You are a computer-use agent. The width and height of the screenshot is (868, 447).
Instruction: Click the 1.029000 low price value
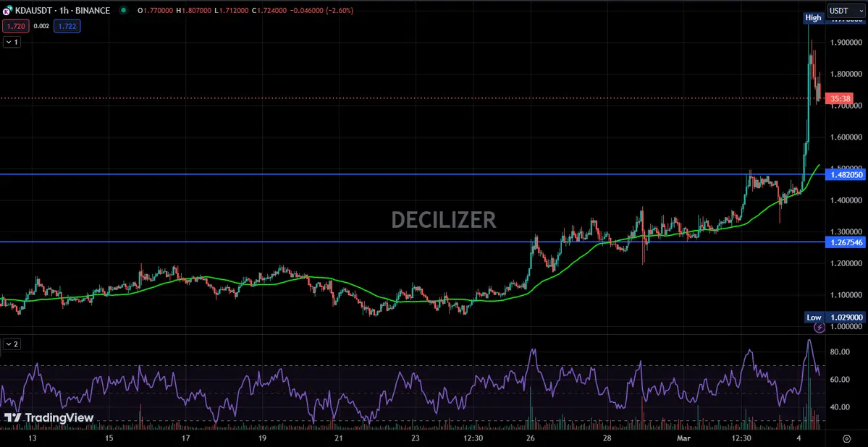[x=846, y=317]
